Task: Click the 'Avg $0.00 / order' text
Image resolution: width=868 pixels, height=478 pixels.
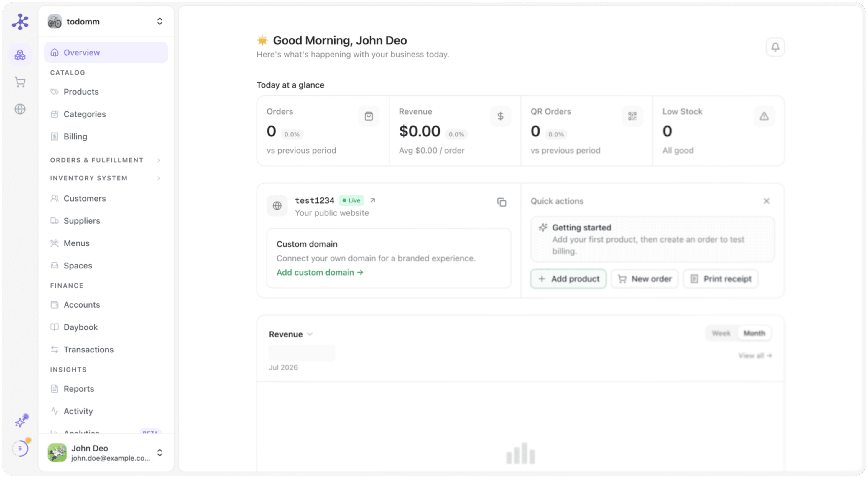Action: point(431,151)
